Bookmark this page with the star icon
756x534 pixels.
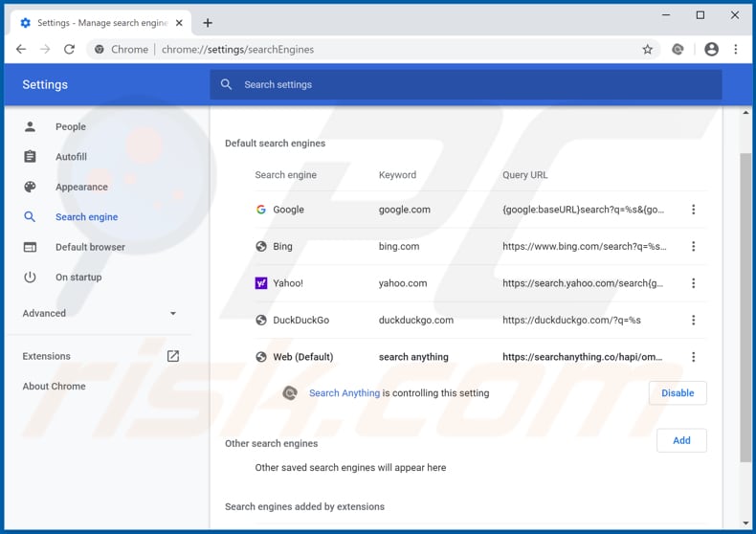[x=647, y=49]
